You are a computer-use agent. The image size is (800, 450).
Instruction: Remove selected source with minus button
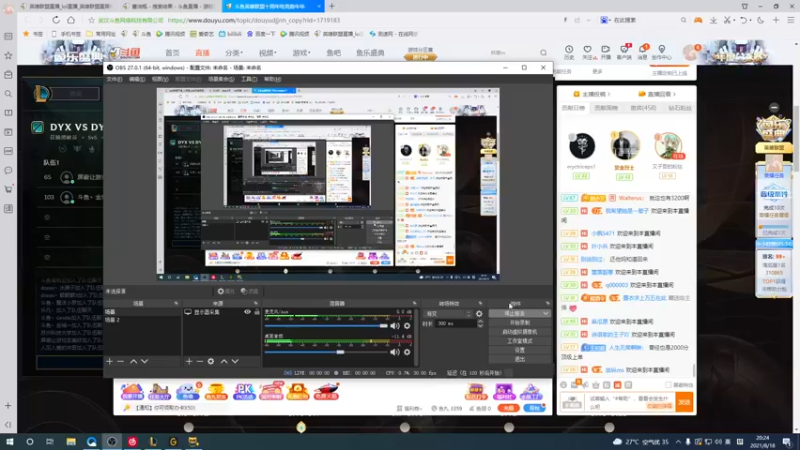click(199, 361)
